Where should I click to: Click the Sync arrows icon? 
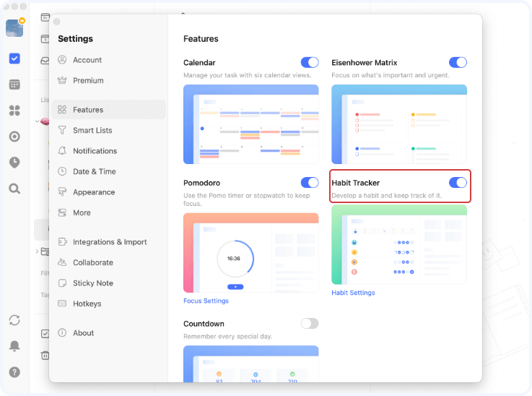(14, 320)
